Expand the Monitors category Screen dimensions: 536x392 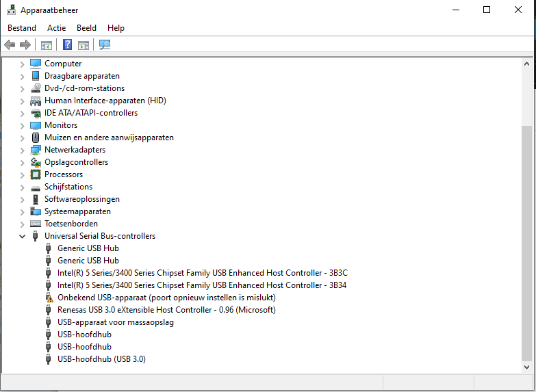[x=23, y=125]
